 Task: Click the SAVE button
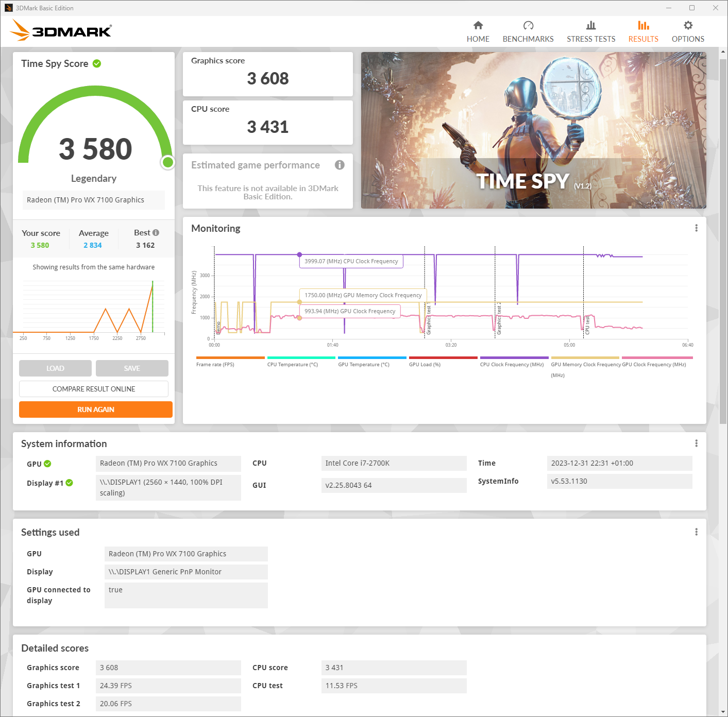coord(132,368)
